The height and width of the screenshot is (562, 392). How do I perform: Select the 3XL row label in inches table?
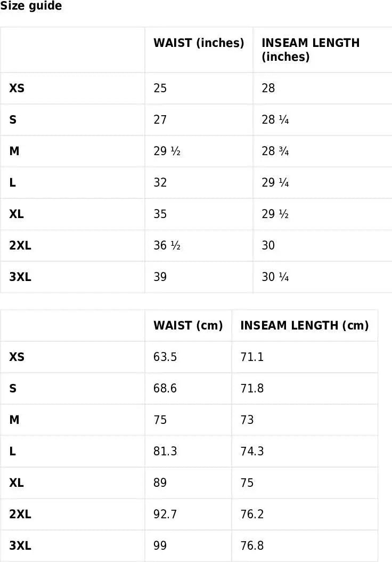[20, 277]
